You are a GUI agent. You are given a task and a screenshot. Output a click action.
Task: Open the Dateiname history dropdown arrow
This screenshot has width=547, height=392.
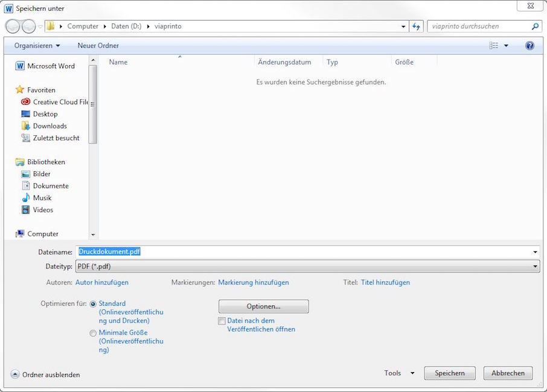[535, 252]
